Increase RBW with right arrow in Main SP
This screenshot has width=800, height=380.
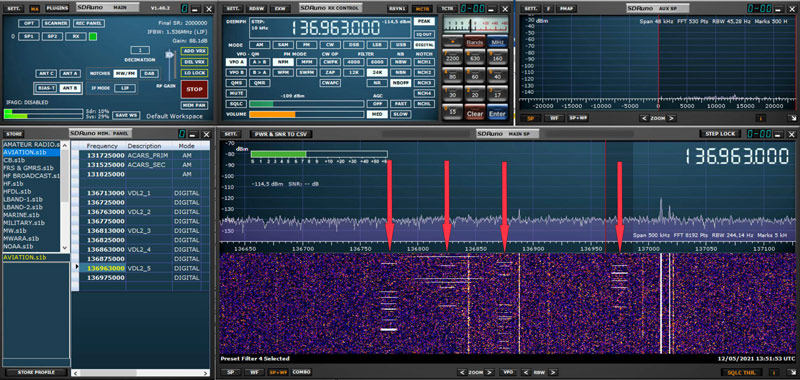tap(553, 372)
